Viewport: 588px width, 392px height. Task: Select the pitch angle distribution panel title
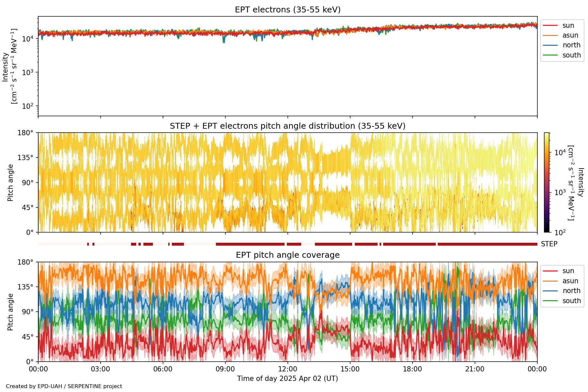(287, 126)
